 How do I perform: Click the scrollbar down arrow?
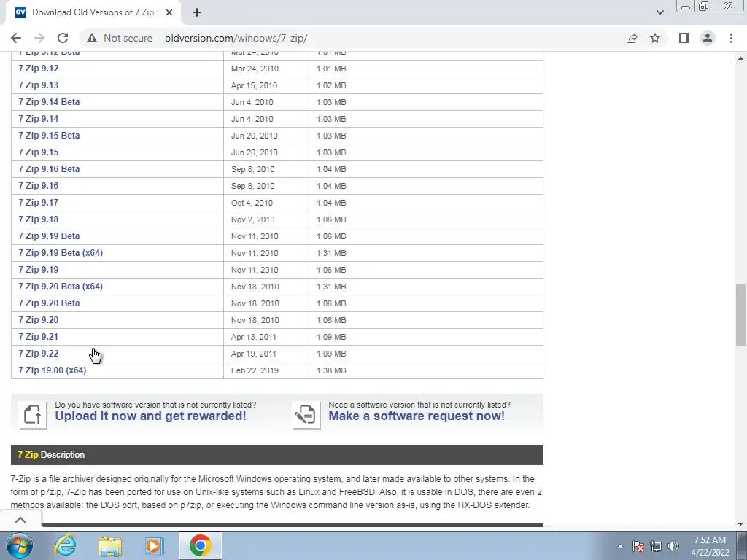(x=740, y=524)
